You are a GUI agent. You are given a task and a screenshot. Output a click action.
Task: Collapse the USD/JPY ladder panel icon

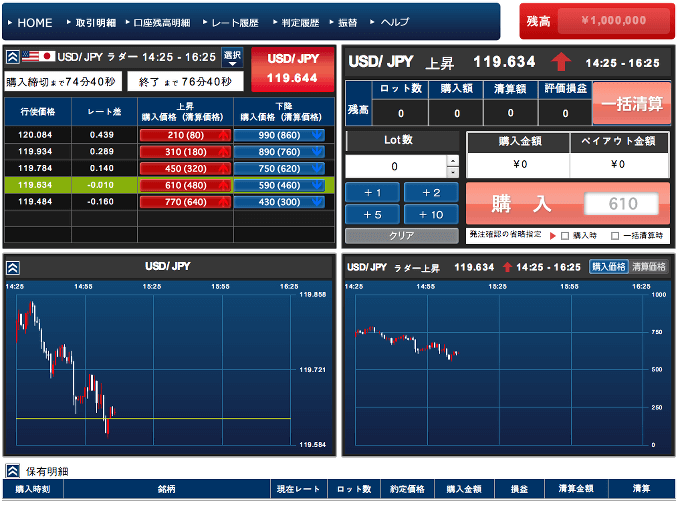click(13, 56)
